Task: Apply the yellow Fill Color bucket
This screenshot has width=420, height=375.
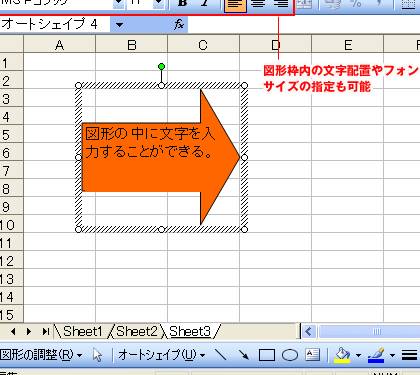Action: 342,355
